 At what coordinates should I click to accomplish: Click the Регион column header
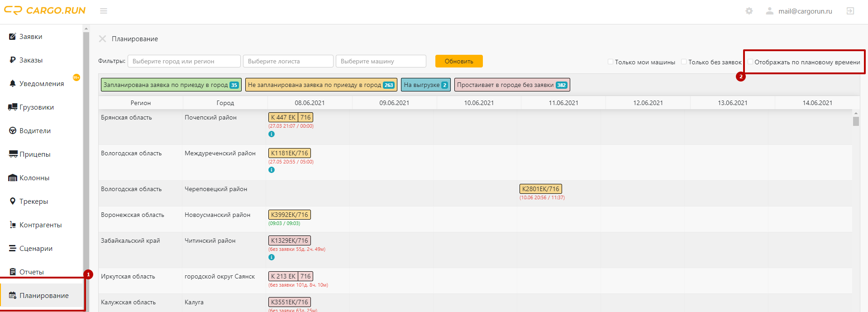coord(141,103)
